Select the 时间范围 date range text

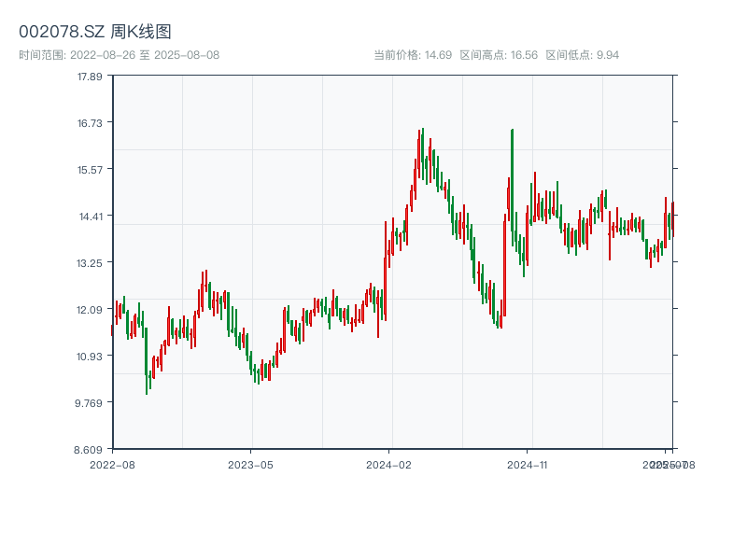(x=120, y=55)
